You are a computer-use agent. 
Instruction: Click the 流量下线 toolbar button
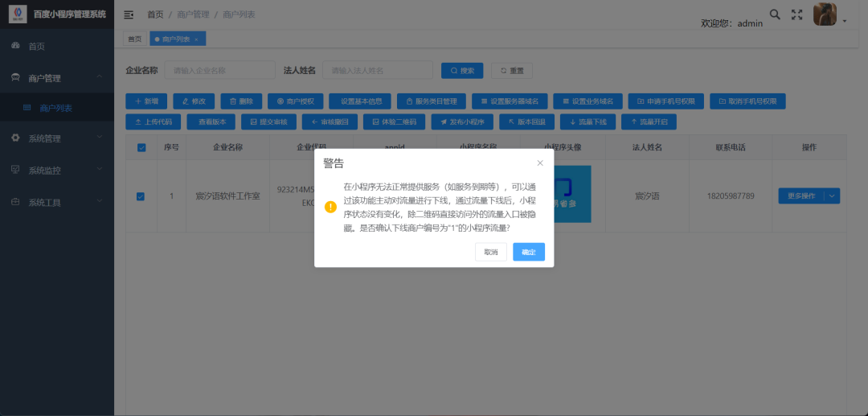pyautogui.click(x=588, y=122)
